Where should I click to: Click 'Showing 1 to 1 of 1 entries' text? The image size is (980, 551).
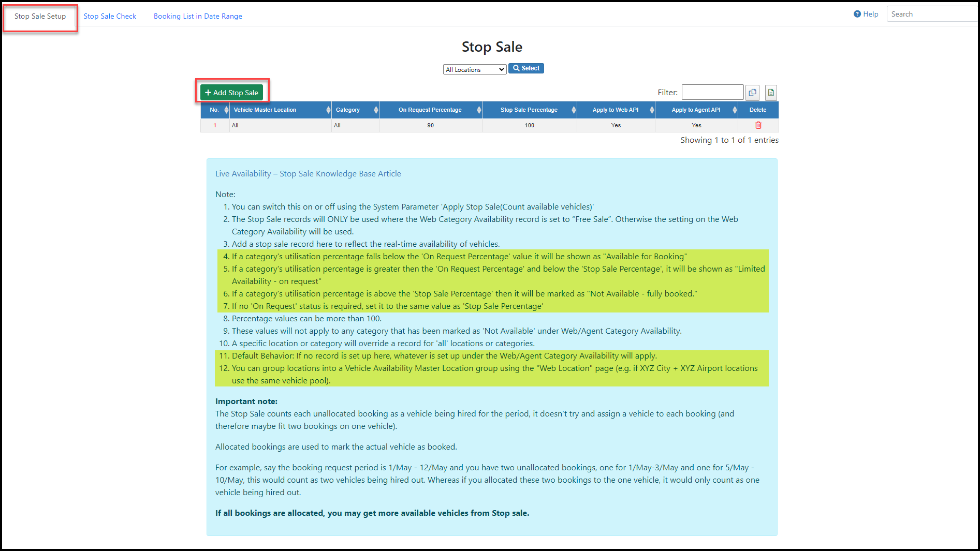pyautogui.click(x=729, y=140)
